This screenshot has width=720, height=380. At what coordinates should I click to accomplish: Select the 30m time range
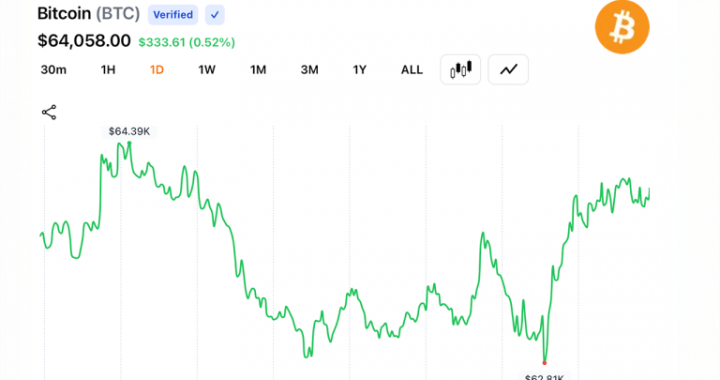pos(54,70)
